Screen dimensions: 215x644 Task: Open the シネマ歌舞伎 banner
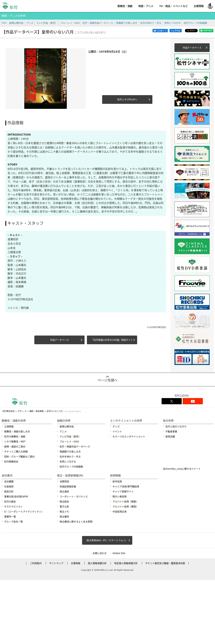tap(192, 135)
